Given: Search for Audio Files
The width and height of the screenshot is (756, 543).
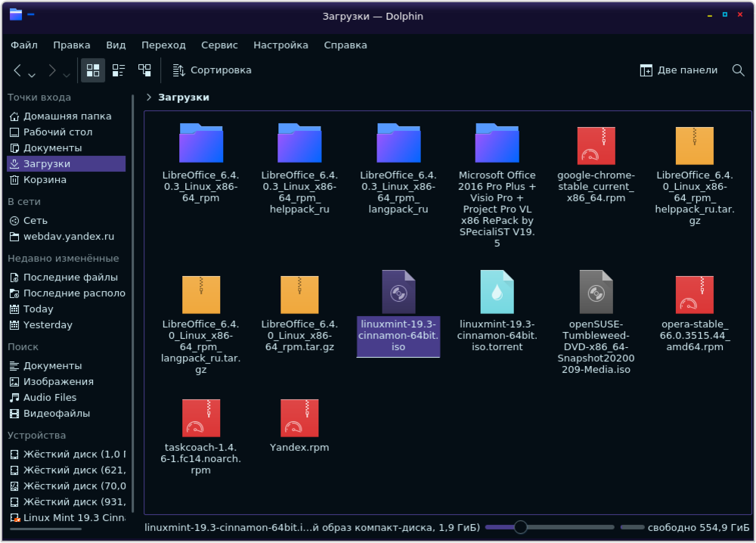Looking at the screenshot, I should [x=67, y=398].
